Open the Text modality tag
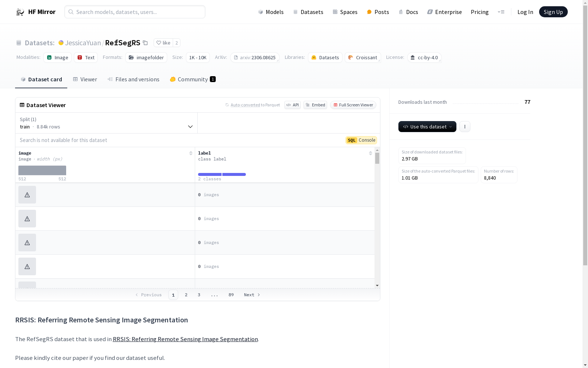The image size is (588, 368). [x=86, y=57]
